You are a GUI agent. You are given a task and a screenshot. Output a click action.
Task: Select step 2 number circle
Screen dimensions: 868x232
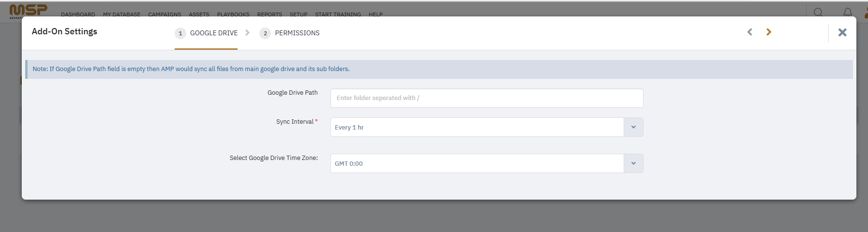click(265, 33)
